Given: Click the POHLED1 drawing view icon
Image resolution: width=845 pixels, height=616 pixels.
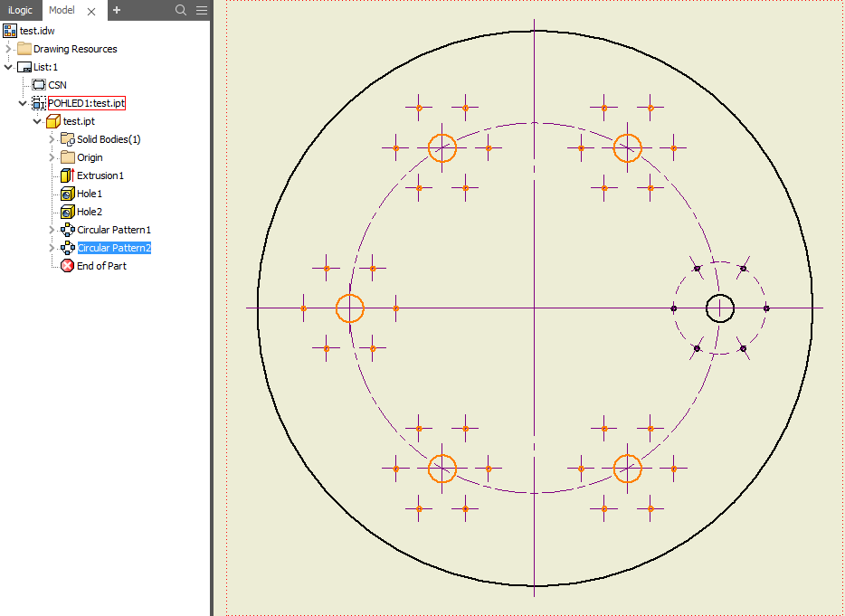Looking at the screenshot, I should click(x=39, y=103).
